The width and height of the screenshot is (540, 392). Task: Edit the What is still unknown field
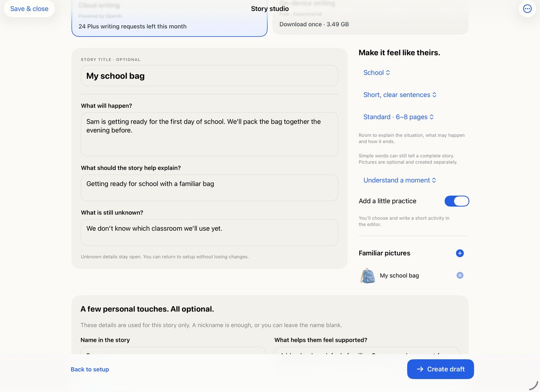point(209,232)
